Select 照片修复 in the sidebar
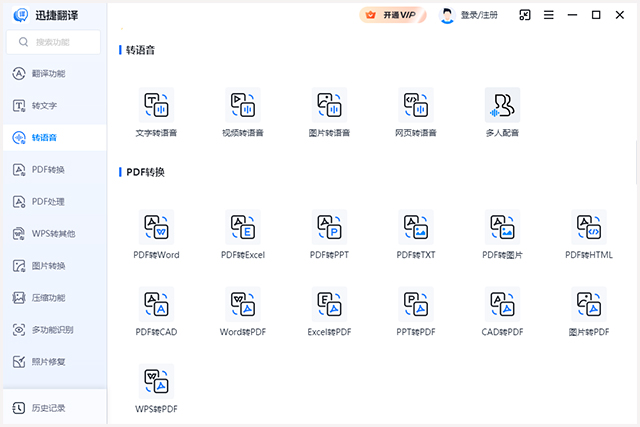 pos(55,362)
